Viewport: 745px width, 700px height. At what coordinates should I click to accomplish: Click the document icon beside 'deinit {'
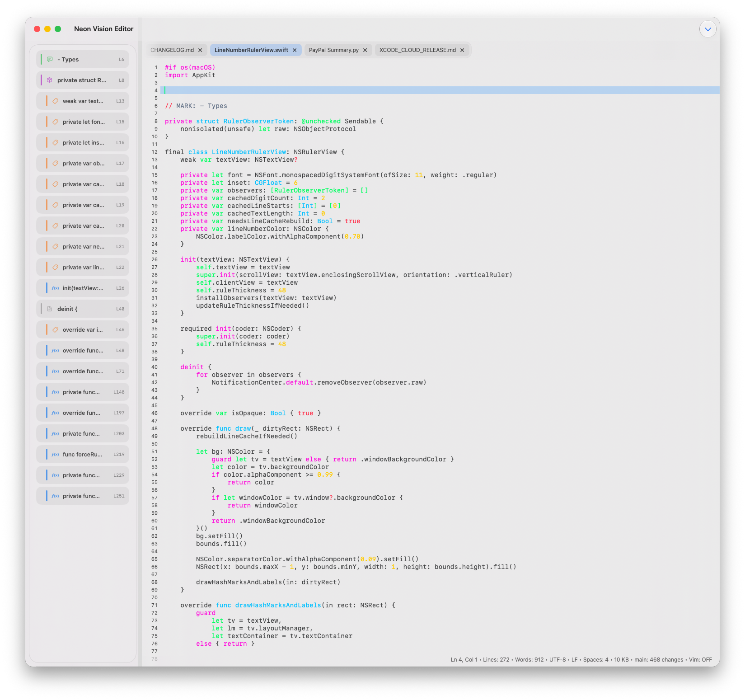(x=50, y=309)
